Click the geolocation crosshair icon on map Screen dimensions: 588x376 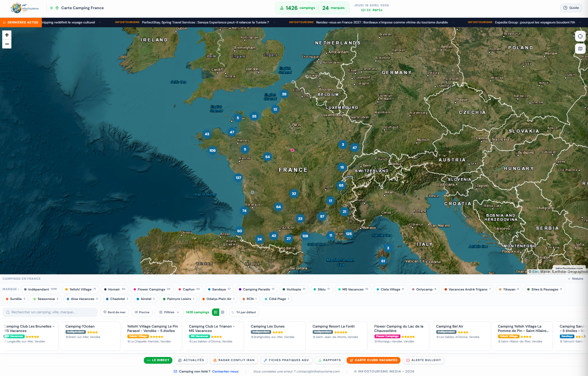[x=580, y=36]
